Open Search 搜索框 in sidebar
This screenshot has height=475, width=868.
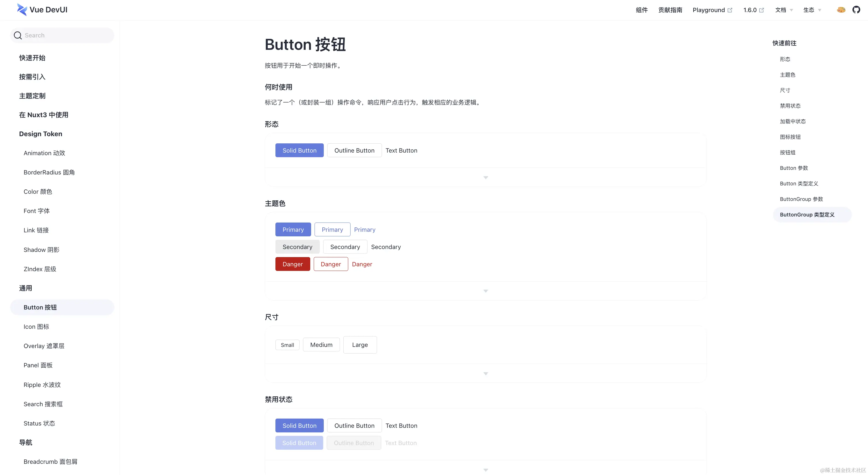tap(43, 404)
